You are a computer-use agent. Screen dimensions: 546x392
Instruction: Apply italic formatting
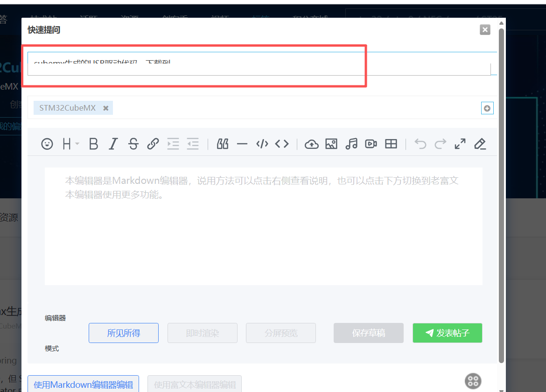pyautogui.click(x=113, y=144)
